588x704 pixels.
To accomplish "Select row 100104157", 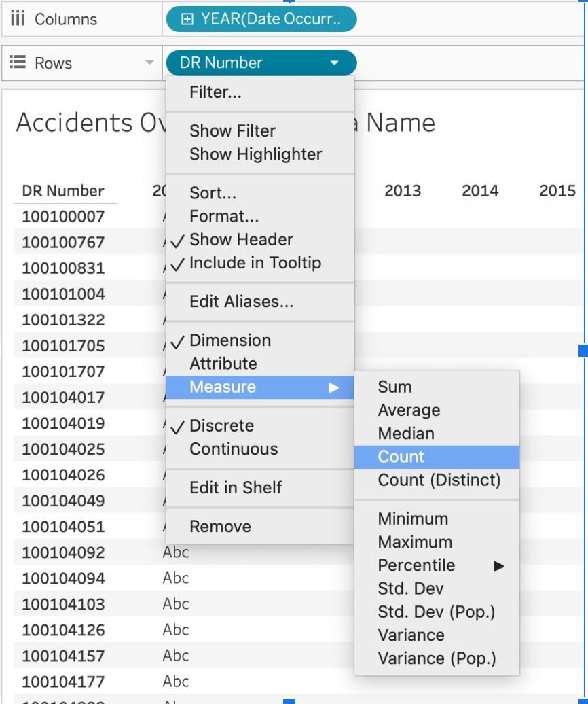I will pos(63,656).
